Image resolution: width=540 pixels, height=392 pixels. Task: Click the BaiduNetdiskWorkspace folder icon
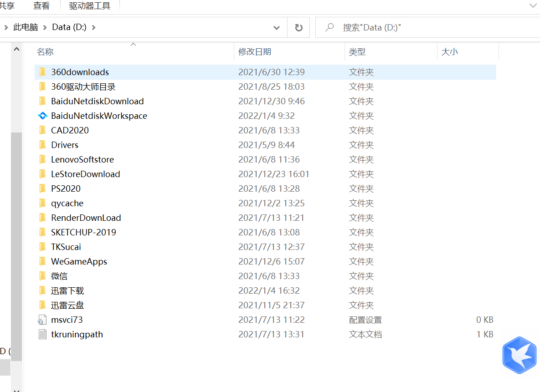click(x=42, y=116)
